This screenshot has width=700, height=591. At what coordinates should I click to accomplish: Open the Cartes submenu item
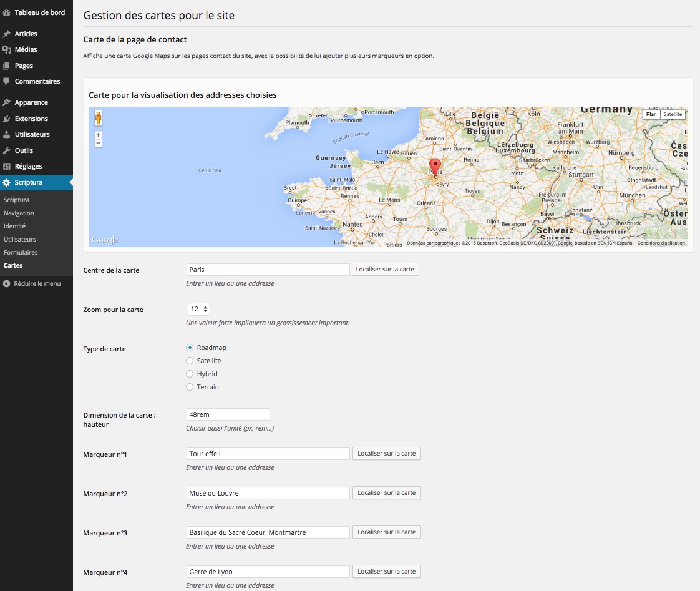[13, 265]
